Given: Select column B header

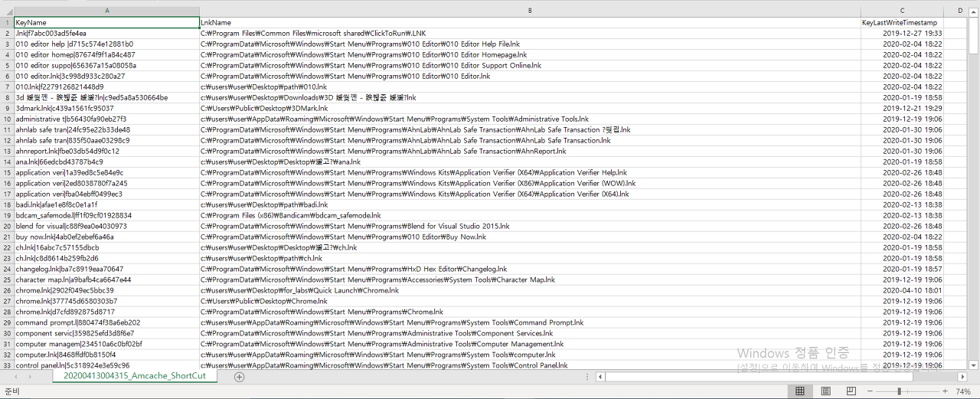Looking at the screenshot, I should pyautogui.click(x=530, y=11).
